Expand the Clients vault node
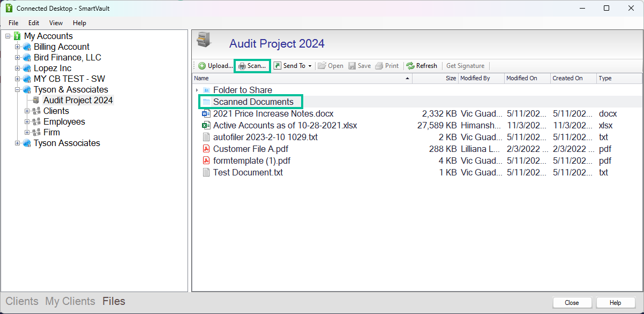 pos(27,111)
